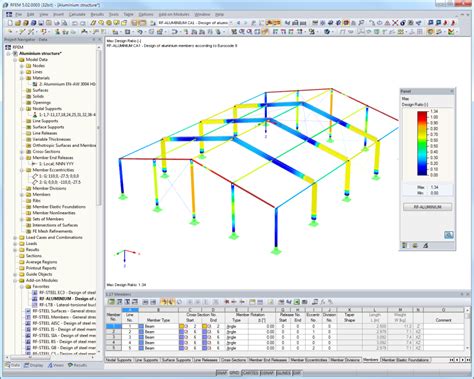The width and height of the screenshot is (474, 379).
Task: Switch to the Display navigator tab
Action: (34, 365)
